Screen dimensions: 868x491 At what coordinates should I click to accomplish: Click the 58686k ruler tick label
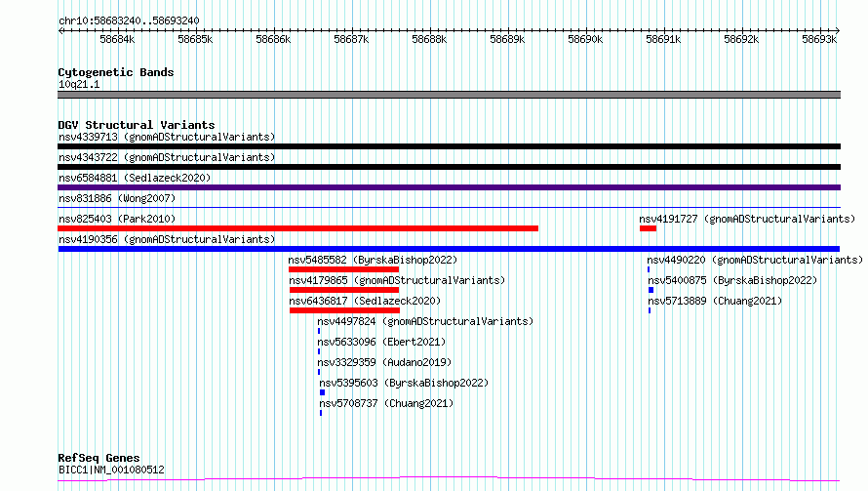(273, 39)
